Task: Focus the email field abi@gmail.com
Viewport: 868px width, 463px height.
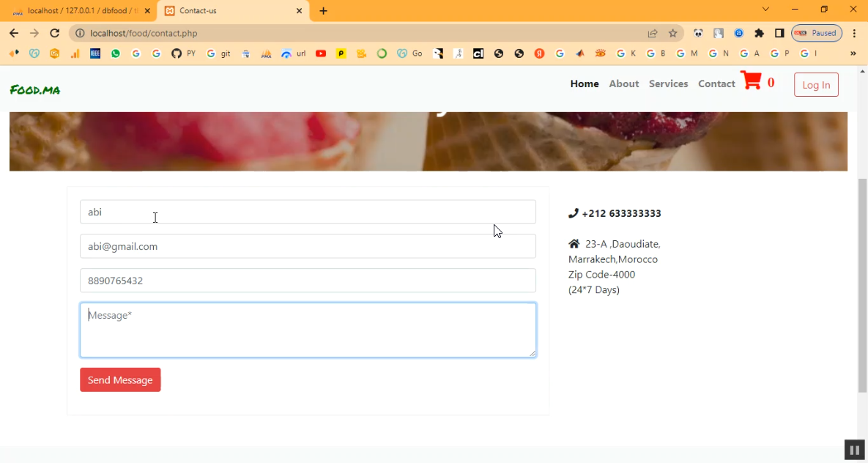Action: (308, 246)
